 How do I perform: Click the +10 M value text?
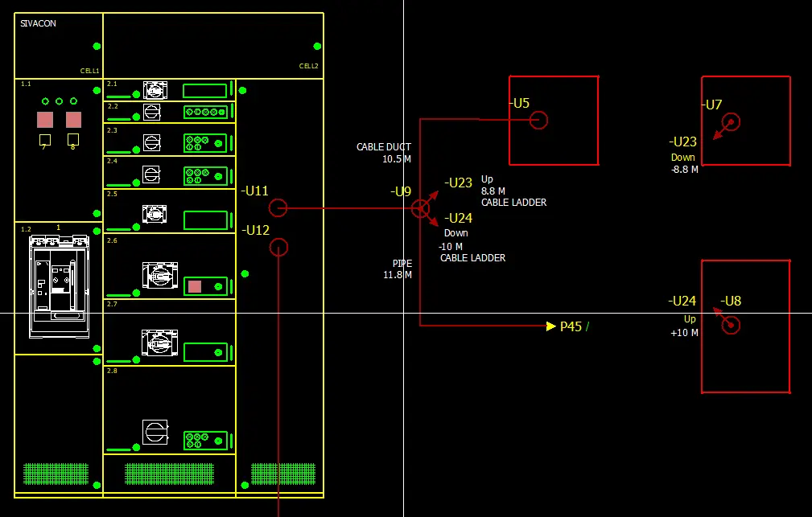click(685, 333)
